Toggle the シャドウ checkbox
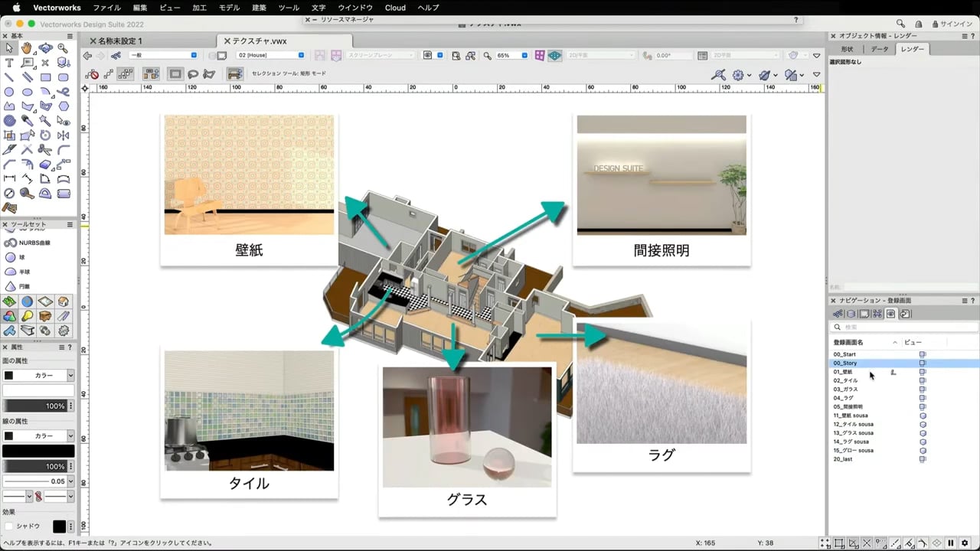This screenshot has height=551, width=980. point(9,527)
